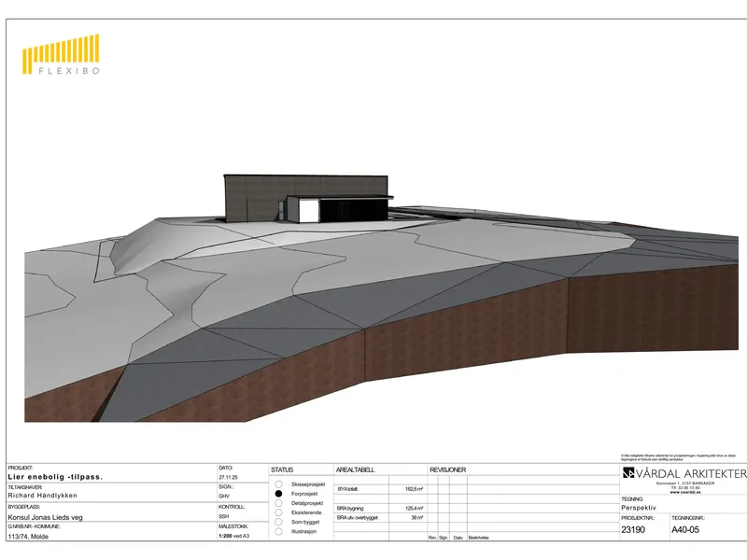Click the 'BYA totalt' row label
747x560 pixels.
pyautogui.click(x=347, y=489)
